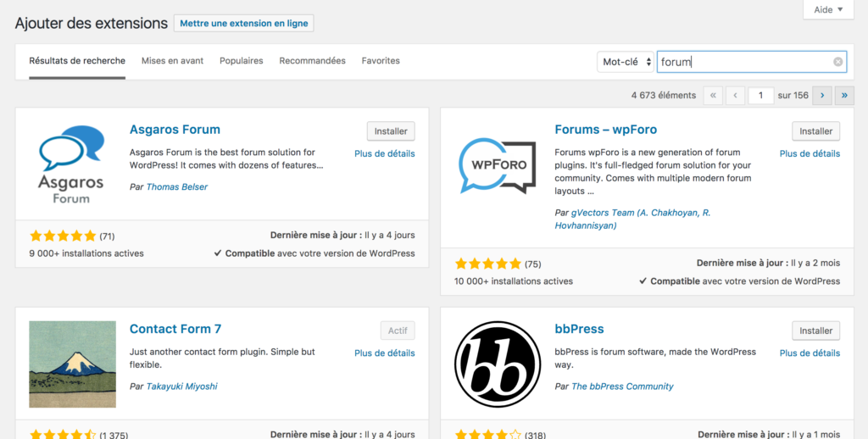Click the current page number field
Viewport: 868px width, 439px height.
[x=760, y=95]
